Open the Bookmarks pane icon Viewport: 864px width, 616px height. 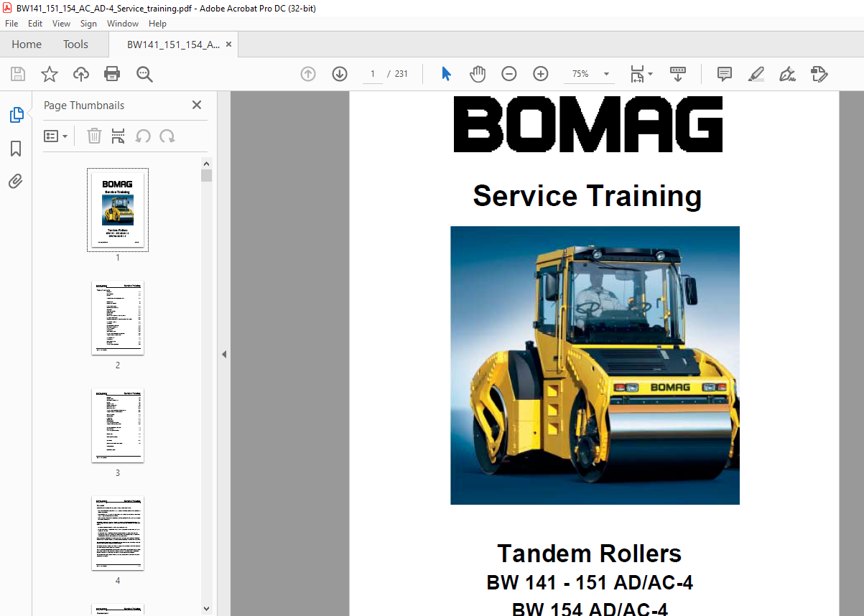[x=16, y=149]
